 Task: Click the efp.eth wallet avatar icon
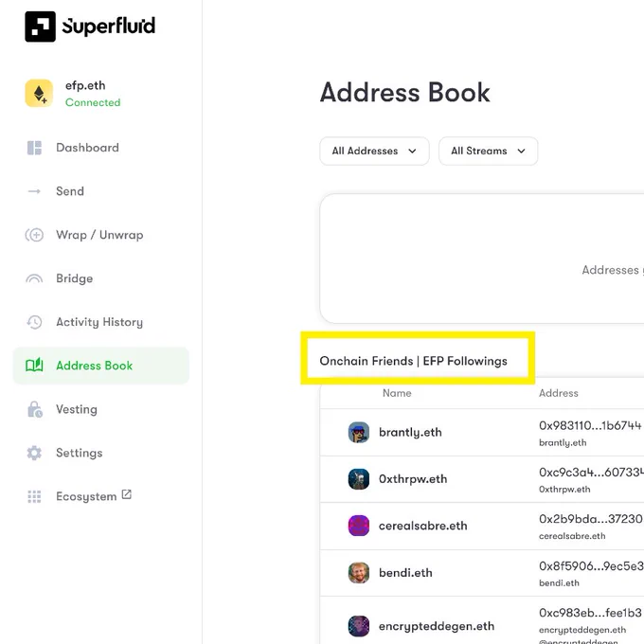[x=39, y=93]
